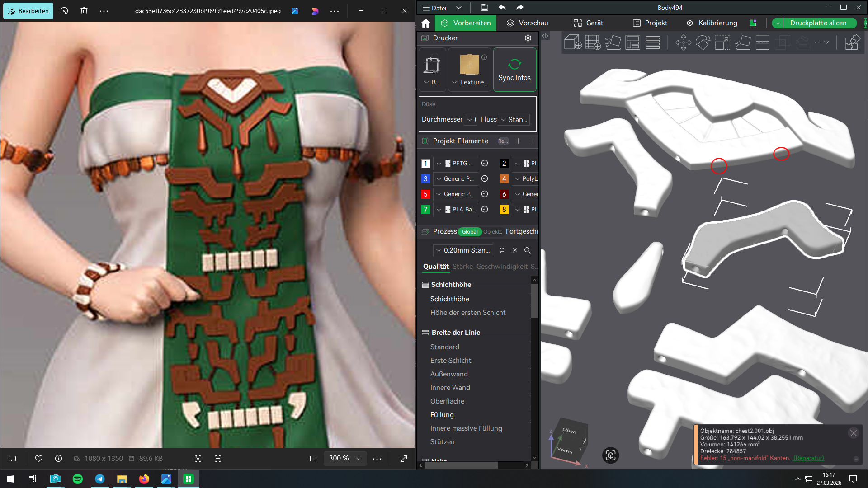This screenshot has width=868, height=488.
Task: Click the Home icon in Bambu Studio
Action: (425, 23)
